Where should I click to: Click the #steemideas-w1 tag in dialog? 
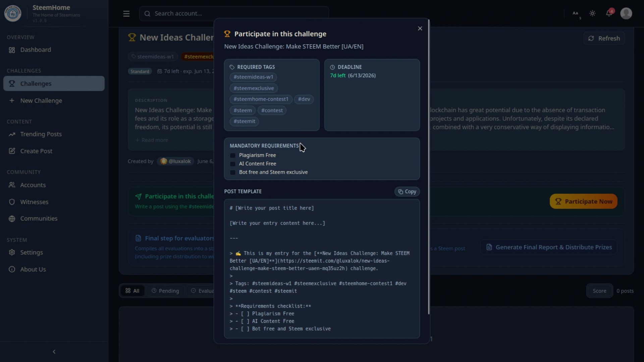(x=253, y=77)
